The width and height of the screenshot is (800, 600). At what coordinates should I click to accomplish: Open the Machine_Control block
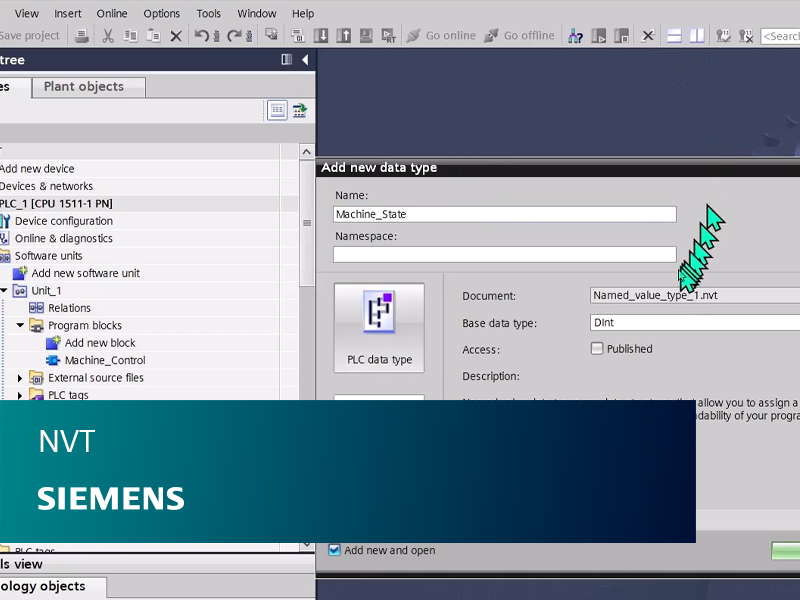[x=105, y=360]
